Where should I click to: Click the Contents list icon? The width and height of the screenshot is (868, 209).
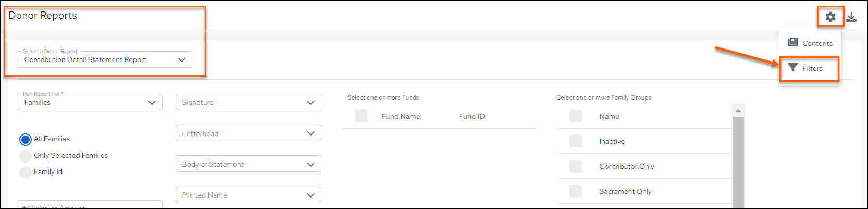(793, 42)
